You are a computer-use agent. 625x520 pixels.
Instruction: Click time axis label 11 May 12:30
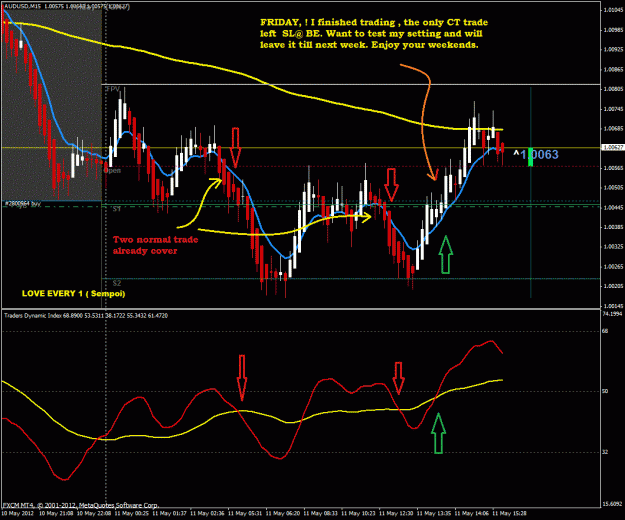pos(397,513)
